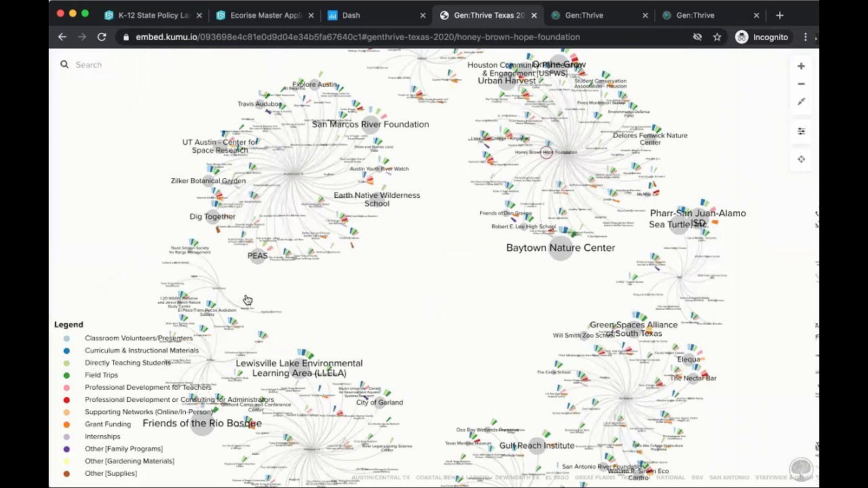Go forward in browser history
This screenshot has height=488, width=868.
[82, 37]
